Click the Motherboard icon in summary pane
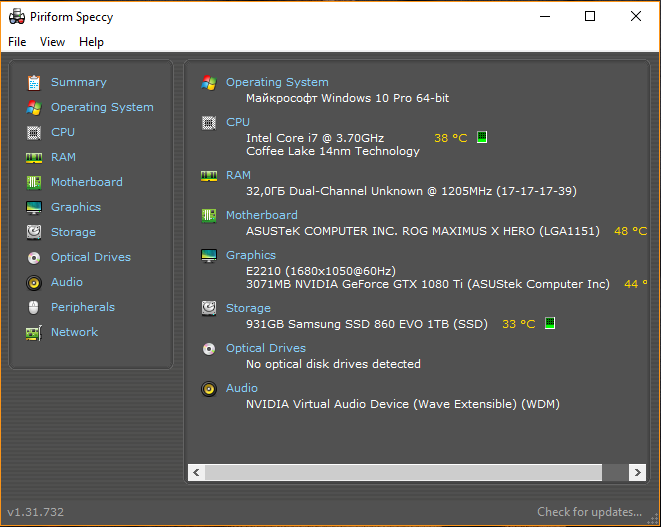The image size is (661, 527). (209, 215)
